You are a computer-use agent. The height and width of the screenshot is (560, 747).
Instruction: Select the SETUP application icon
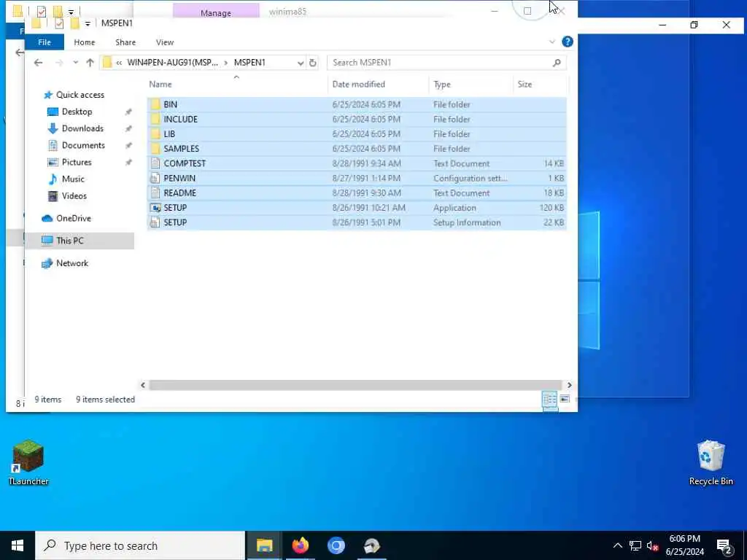pyautogui.click(x=155, y=208)
